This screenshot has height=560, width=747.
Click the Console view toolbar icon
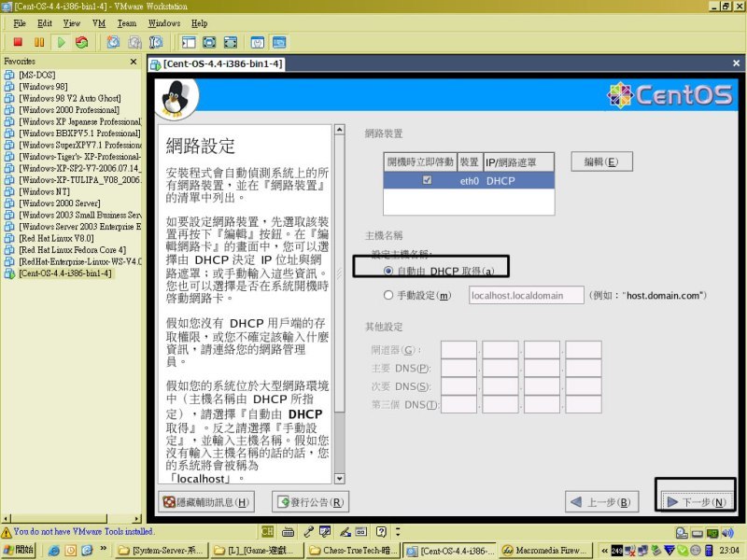click(x=279, y=42)
